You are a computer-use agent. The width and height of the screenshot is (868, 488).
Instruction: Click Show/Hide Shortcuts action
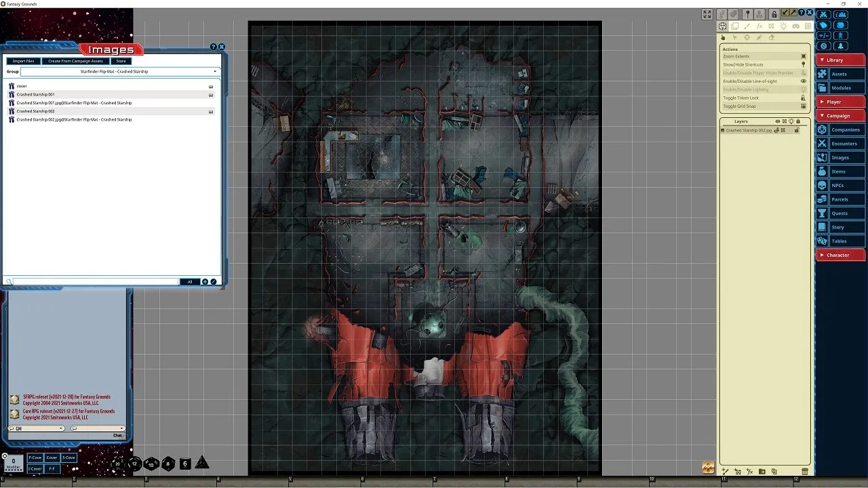coord(764,64)
